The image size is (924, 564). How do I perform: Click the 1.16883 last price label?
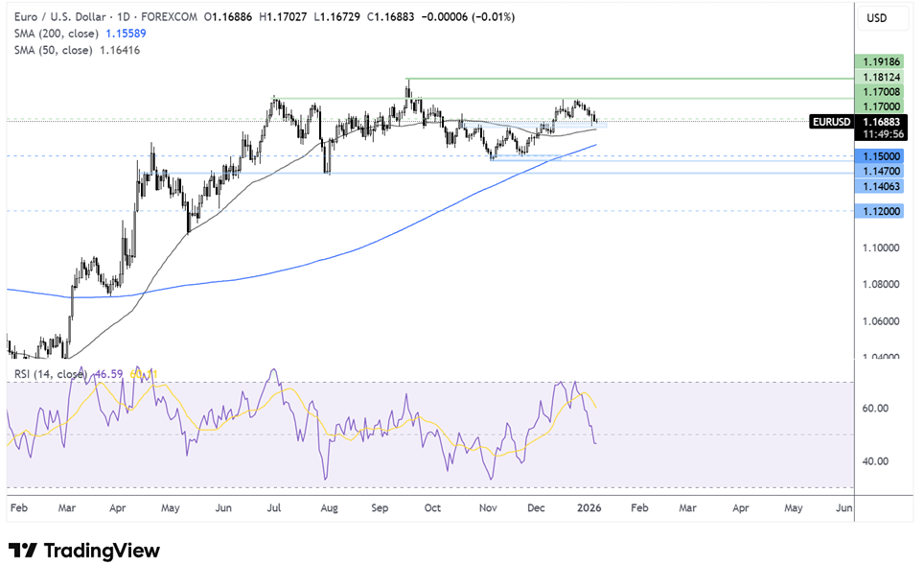881,122
